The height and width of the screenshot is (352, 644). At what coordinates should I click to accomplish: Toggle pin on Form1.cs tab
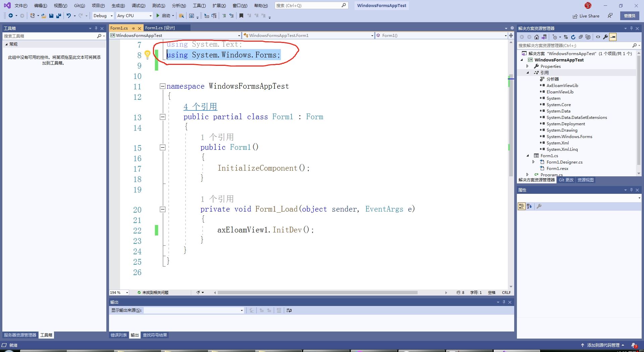tap(133, 28)
